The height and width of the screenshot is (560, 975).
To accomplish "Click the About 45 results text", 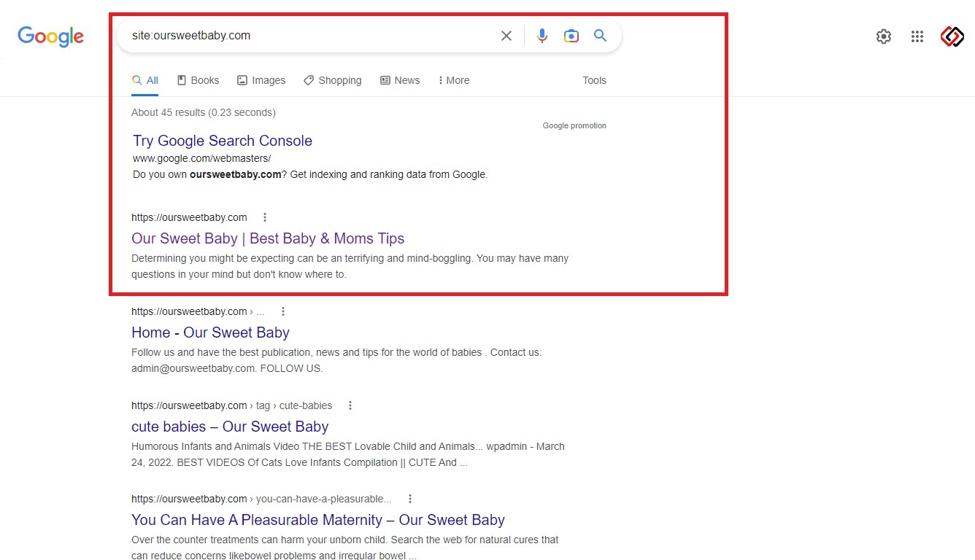I will pos(204,112).
